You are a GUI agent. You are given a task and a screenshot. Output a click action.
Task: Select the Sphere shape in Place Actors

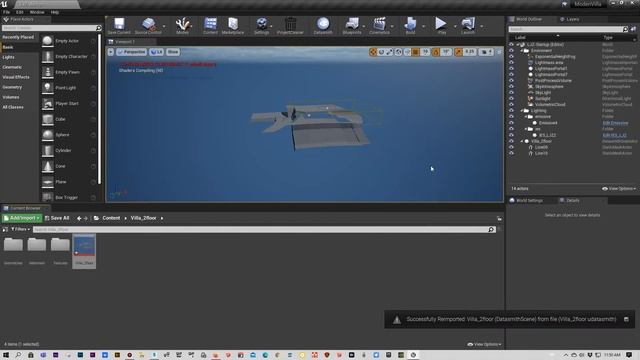(x=69, y=135)
